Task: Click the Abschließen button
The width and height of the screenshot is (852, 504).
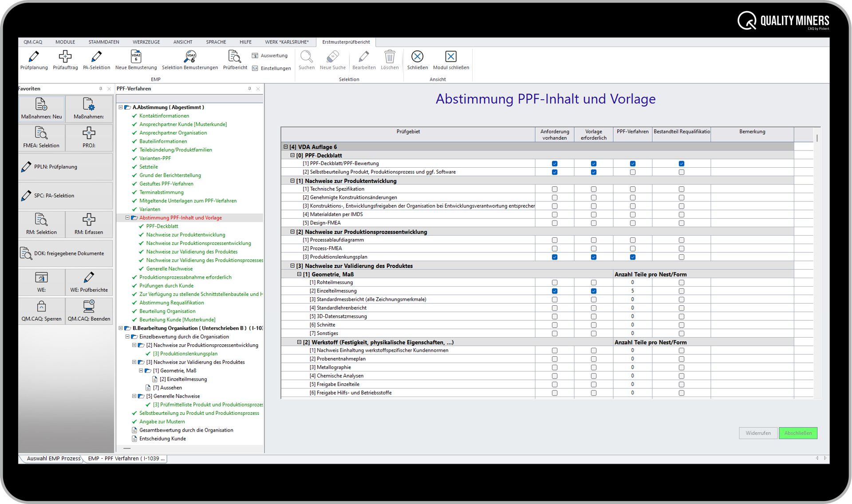Action: (x=797, y=433)
